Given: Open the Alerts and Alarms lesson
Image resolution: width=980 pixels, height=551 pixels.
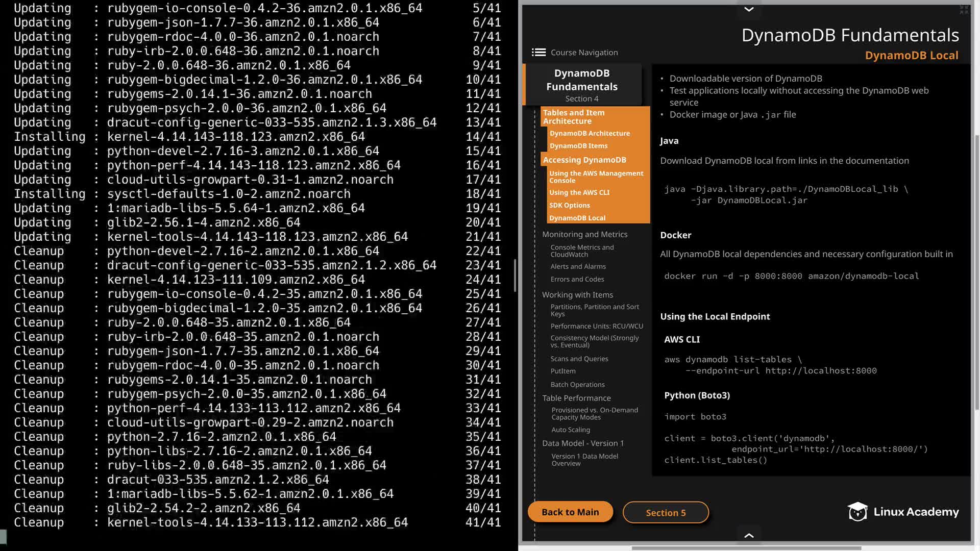Looking at the screenshot, I should pos(578,266).
